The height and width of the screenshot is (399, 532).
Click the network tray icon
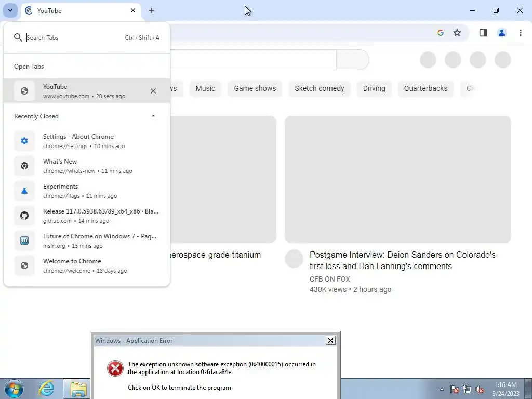[467, 389]
